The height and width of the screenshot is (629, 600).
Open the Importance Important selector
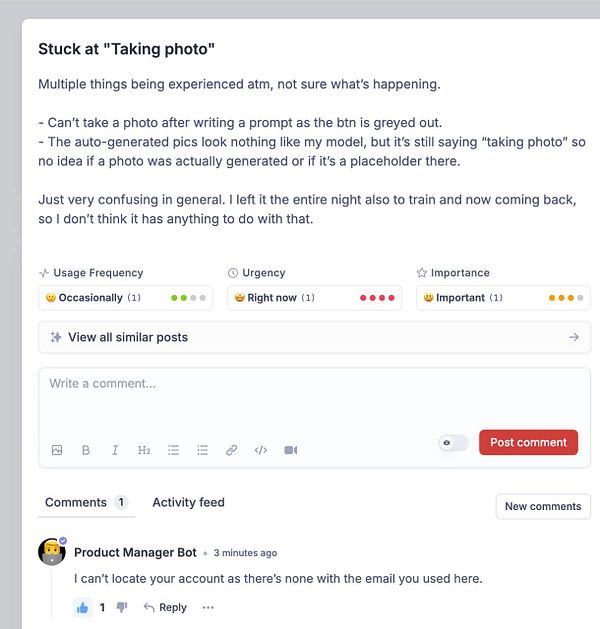[x=503, y=298]
